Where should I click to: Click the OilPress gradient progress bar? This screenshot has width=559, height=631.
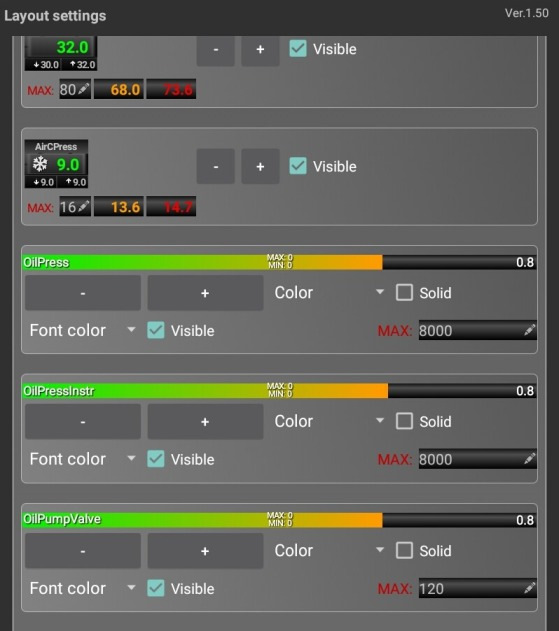pos(279,262)
